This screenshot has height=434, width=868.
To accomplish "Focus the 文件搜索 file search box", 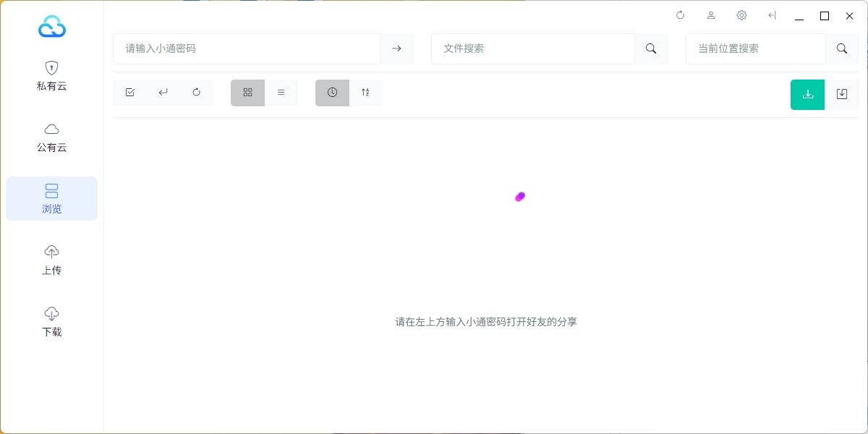I will coord(532,48).
